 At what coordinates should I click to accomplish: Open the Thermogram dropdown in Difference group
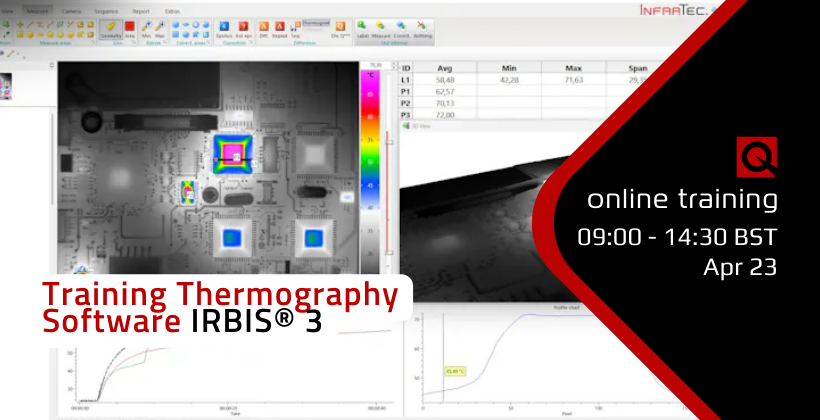316,24
